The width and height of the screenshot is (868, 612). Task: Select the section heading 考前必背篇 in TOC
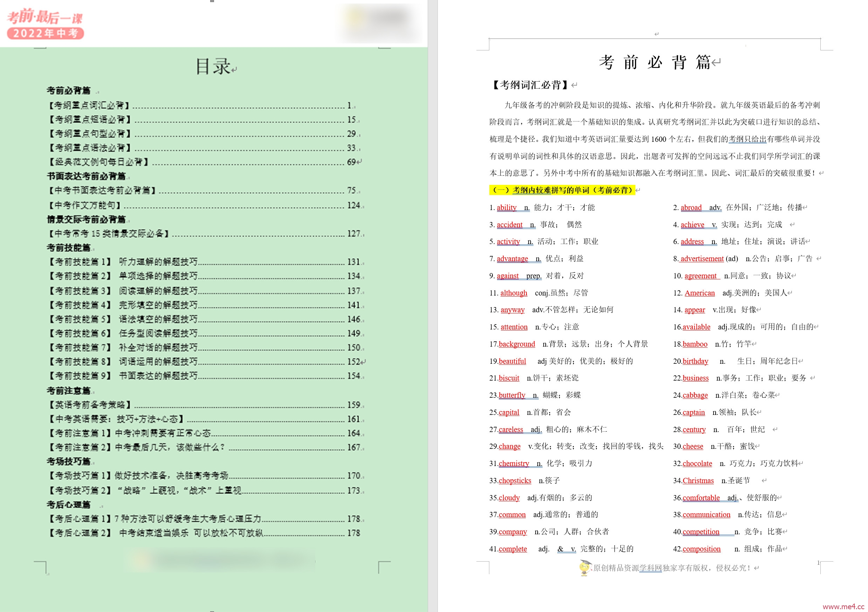tap(68, 91)
